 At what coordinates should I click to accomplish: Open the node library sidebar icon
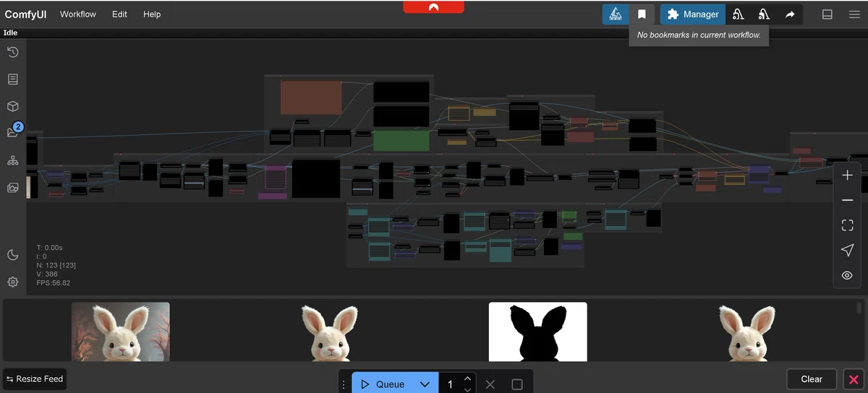point(13,79)
